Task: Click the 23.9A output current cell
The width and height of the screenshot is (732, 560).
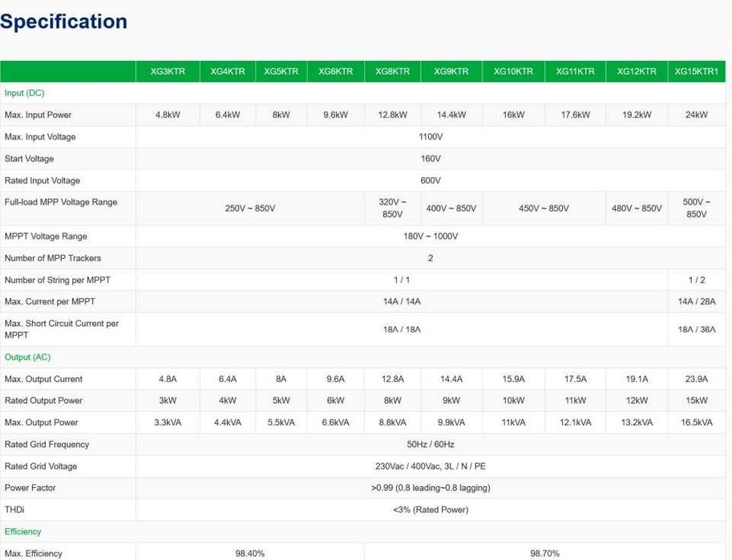Action: click(x=697, y=379)
